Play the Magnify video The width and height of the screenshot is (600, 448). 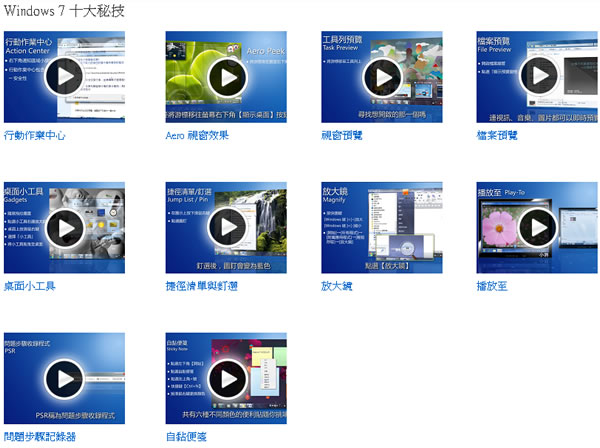pyautogui.click(x=381, y=228)
